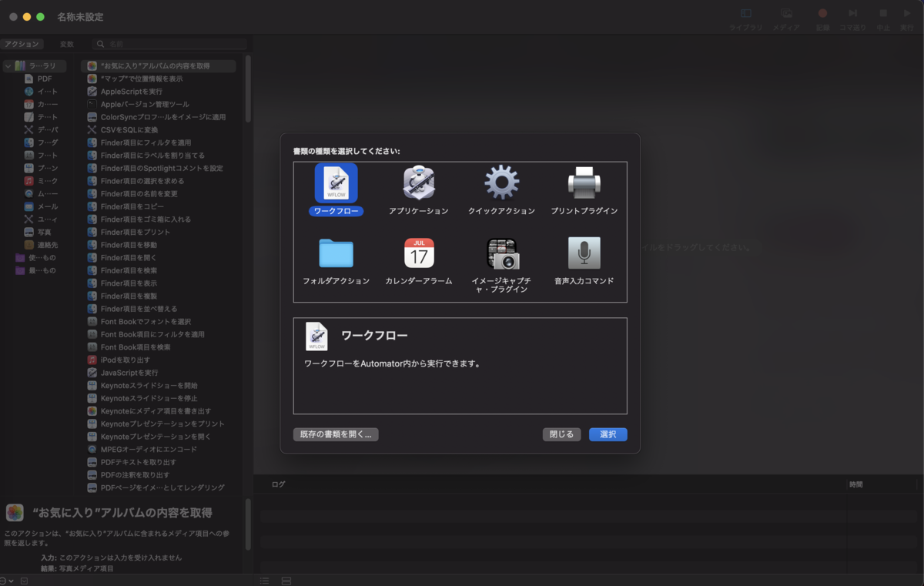This screenshot has width=924, height=586.
Task: Pick the フォルダアクション folder icon
Action: [336, 253]
